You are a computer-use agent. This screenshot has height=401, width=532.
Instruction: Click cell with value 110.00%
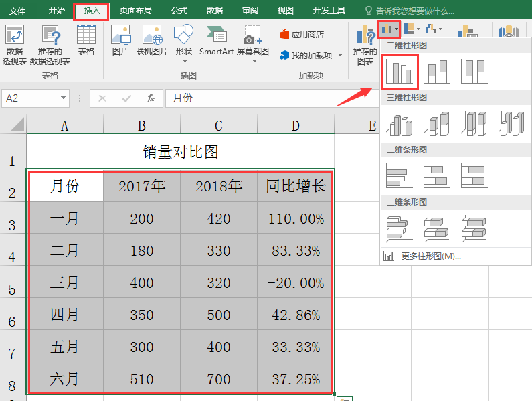(x=296, y=218)
